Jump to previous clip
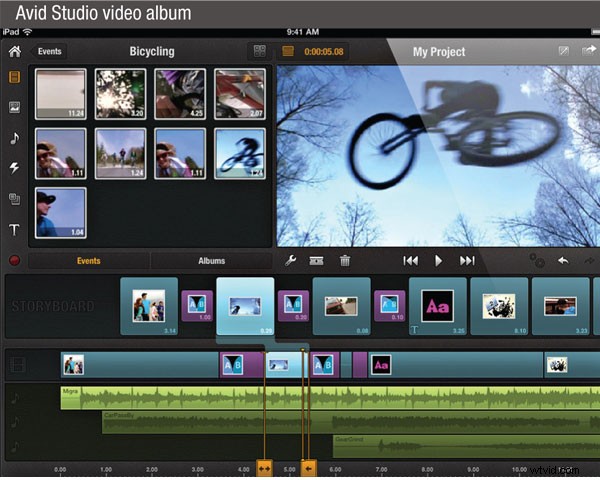 411,261
